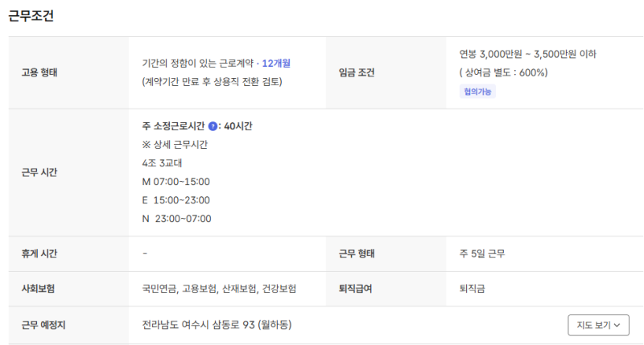Open the 지도 보기 map dropdown

598,325
